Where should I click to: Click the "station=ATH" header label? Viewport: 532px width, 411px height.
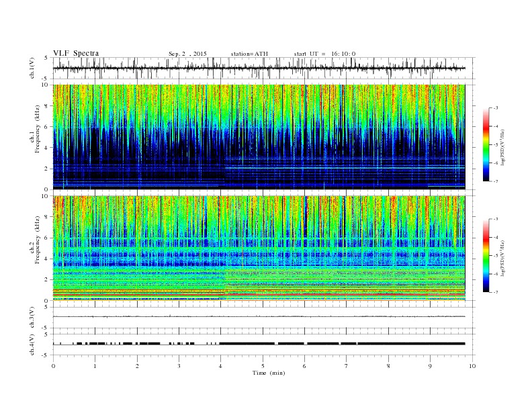point(249,54)
